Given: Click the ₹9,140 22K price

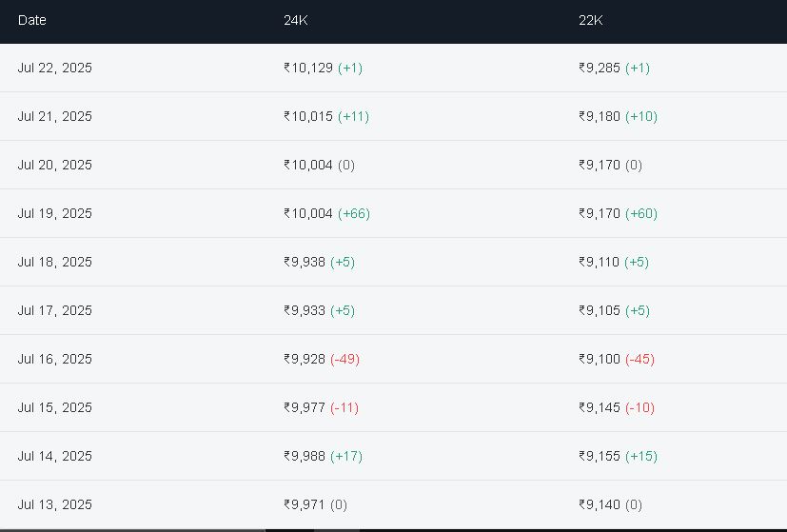Looking at the screenshot, I should [600, 505].
